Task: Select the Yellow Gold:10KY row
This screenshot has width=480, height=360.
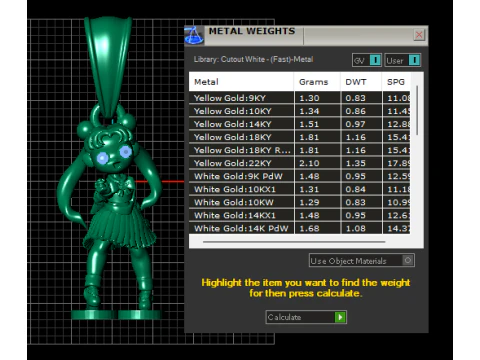Action: pyautogui.click(x=300, y=111)
